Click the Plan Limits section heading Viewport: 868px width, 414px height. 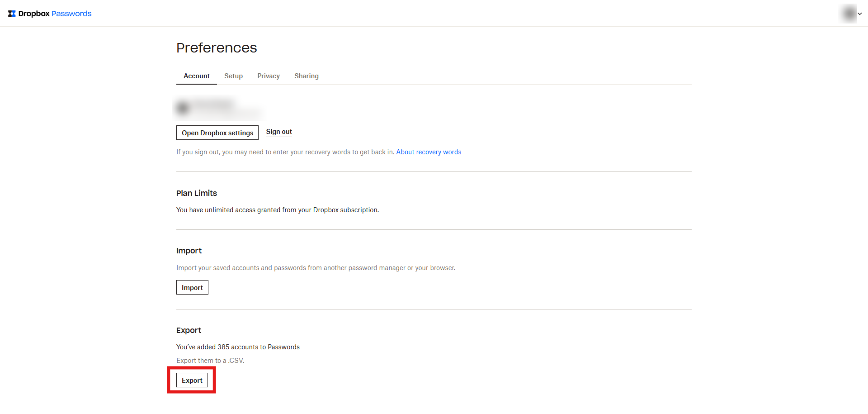pos(197,193)
